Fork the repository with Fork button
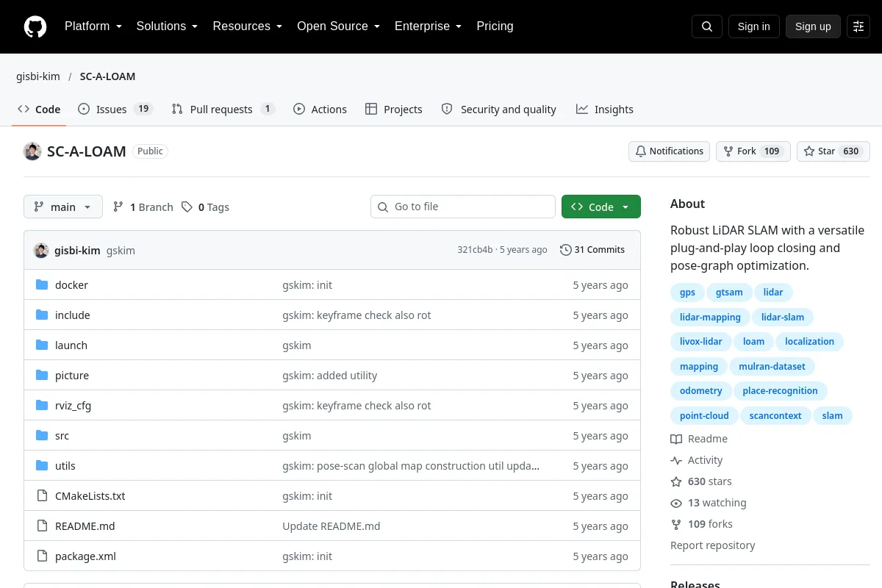This screenshot has width=882, height=588. pyautogui.click(x=753, y=151)
